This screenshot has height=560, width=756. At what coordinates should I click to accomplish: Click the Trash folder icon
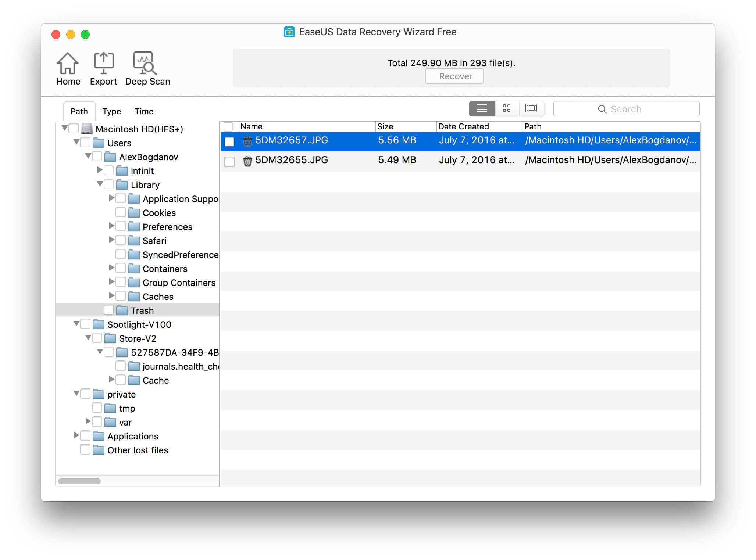point(122,310)
